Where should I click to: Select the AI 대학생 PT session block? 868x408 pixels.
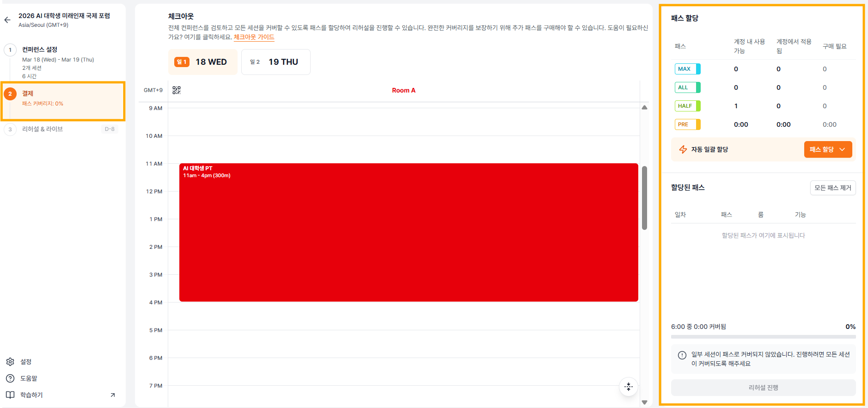tap(409, 232)
